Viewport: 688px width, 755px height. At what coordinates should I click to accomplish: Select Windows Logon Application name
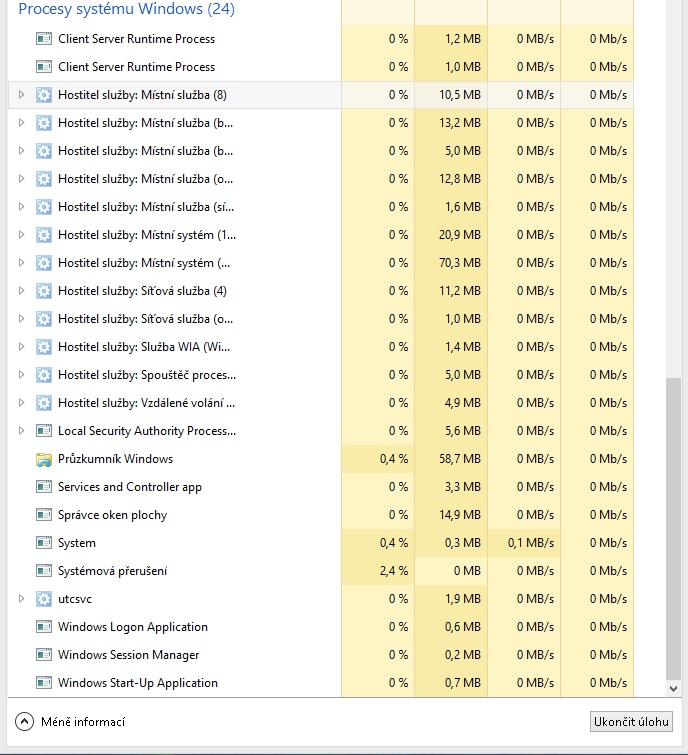133,627
